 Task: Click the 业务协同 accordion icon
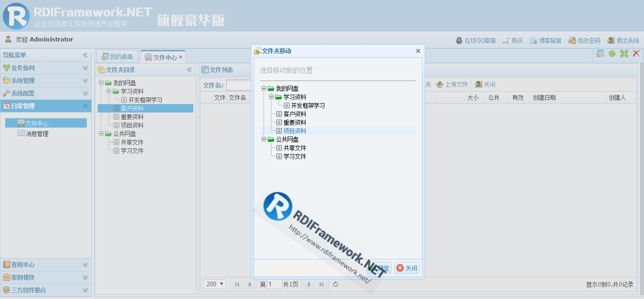point(7,68)
